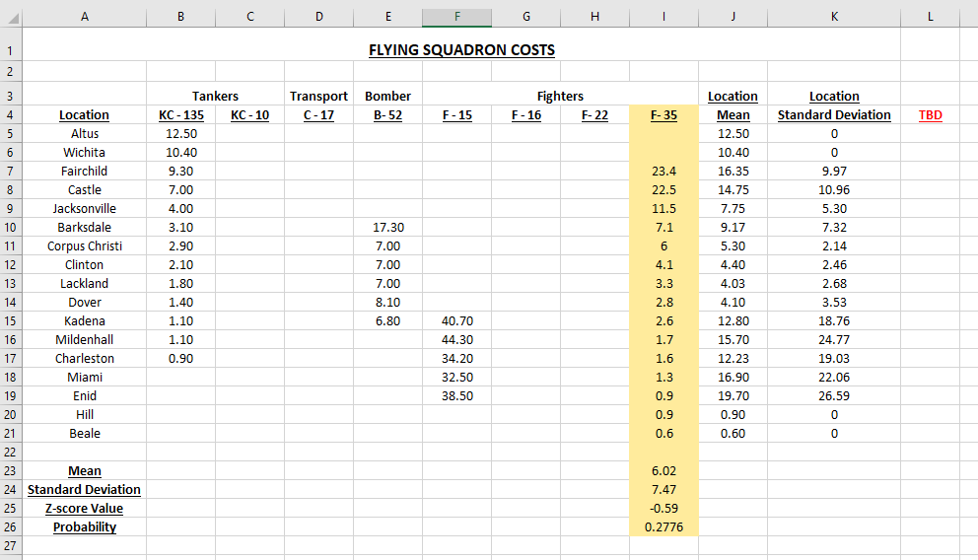The width and height of the screenshot is (978, 560).
Task: Click the highlighted F- 35 header cell
Action: click(664, 114)
